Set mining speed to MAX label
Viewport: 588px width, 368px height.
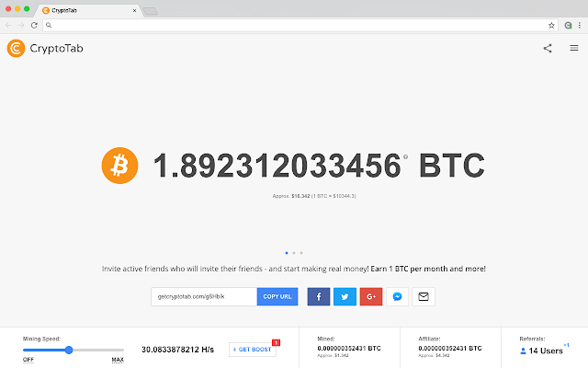point(118,360)
